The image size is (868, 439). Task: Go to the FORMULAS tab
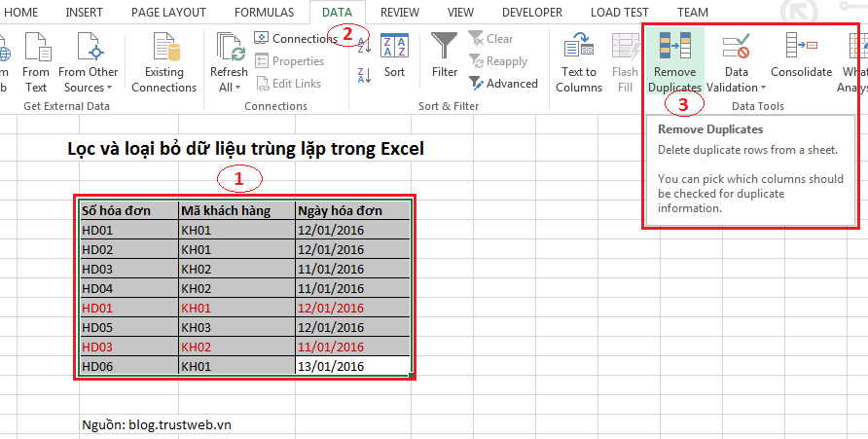pos(264,13)
